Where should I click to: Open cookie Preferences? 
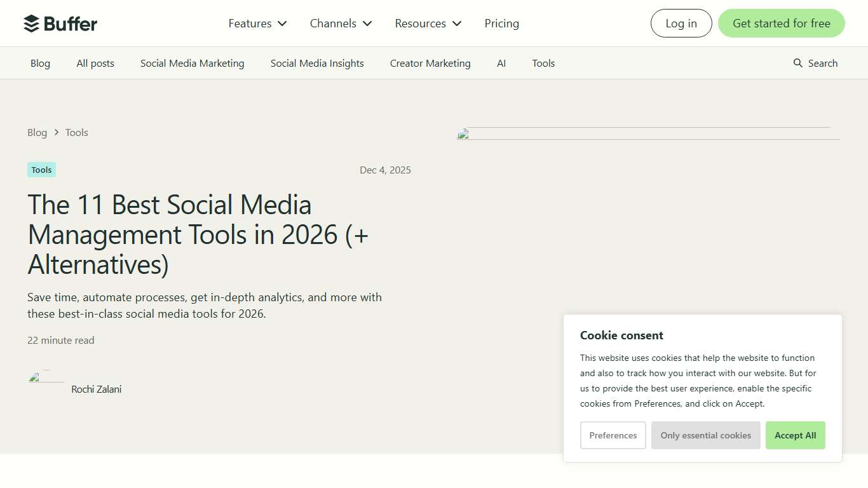pyautogui.click(x=613, y=435)
